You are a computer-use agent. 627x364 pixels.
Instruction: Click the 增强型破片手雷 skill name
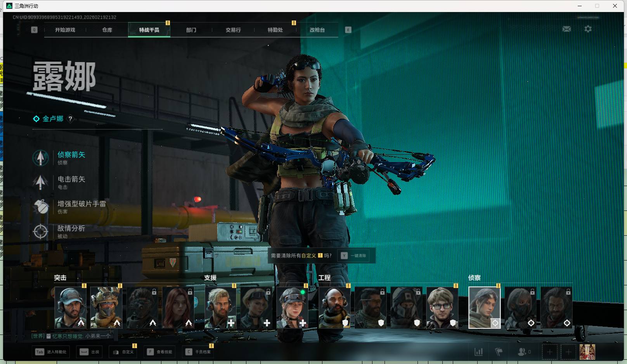82,204
